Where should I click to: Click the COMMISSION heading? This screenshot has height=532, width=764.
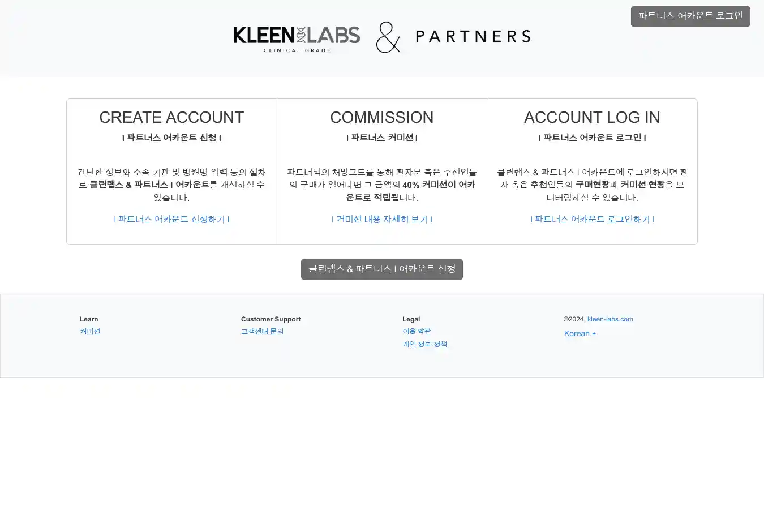click(x=382, y=117)
